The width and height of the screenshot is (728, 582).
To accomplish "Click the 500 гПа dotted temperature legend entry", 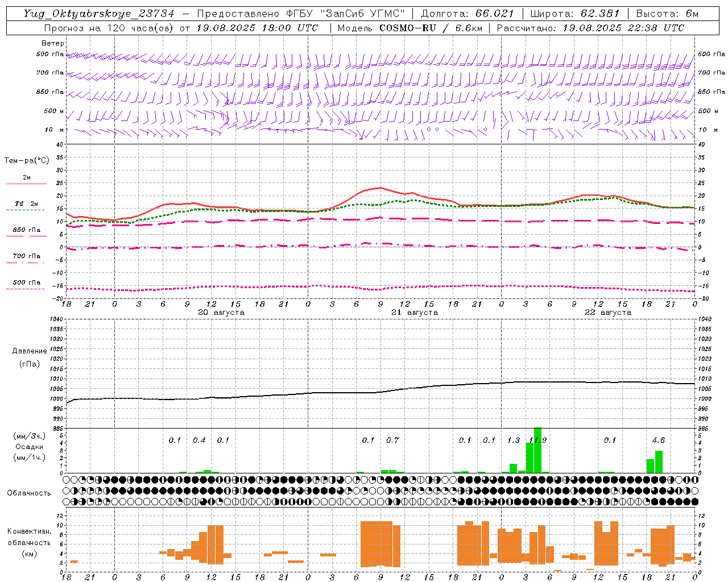I will 27,282.
